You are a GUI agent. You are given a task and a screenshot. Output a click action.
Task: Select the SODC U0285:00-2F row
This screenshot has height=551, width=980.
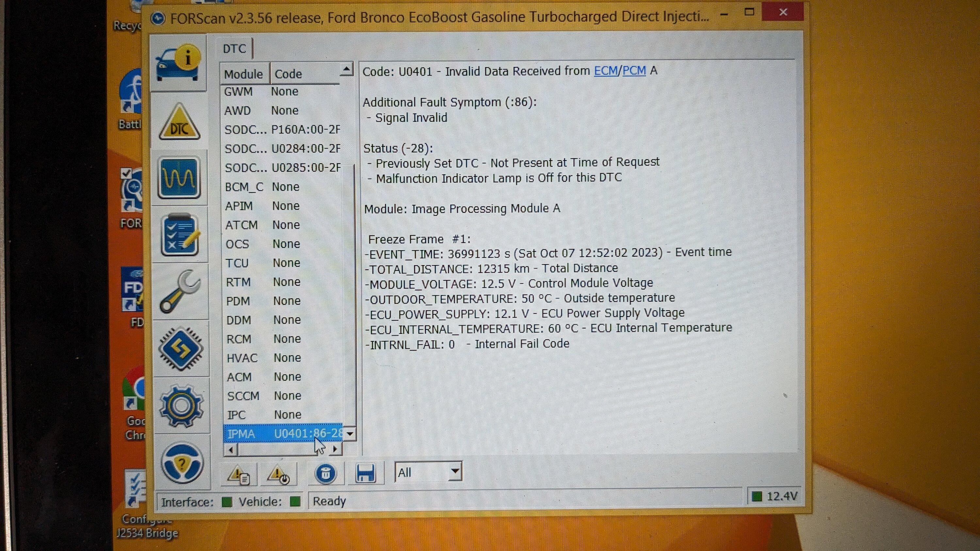click(x=282, y=168)
